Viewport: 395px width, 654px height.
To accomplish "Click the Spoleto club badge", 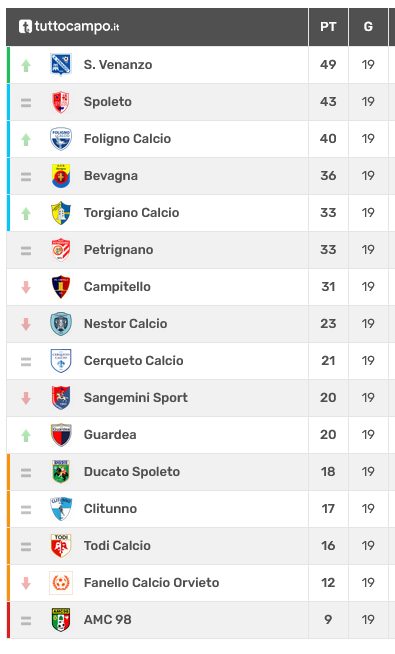I will pos(61,102).
